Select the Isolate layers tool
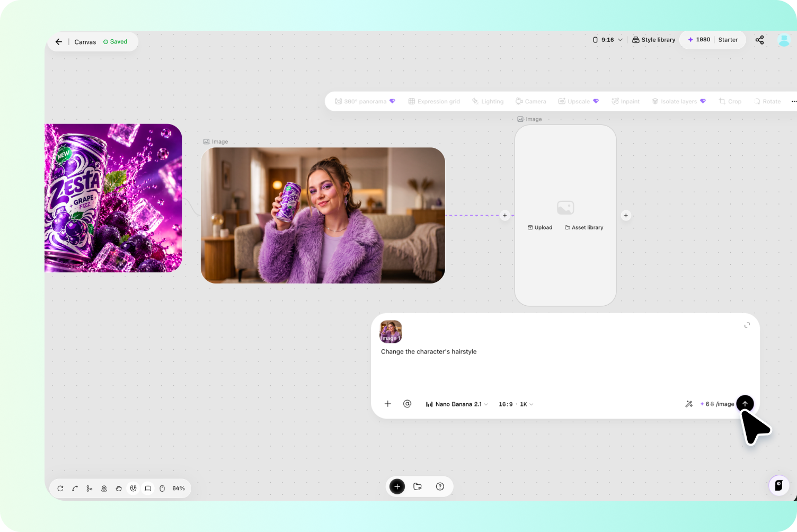Image resolution: width=797 pixels, height=532 pixels. (679, 101)
